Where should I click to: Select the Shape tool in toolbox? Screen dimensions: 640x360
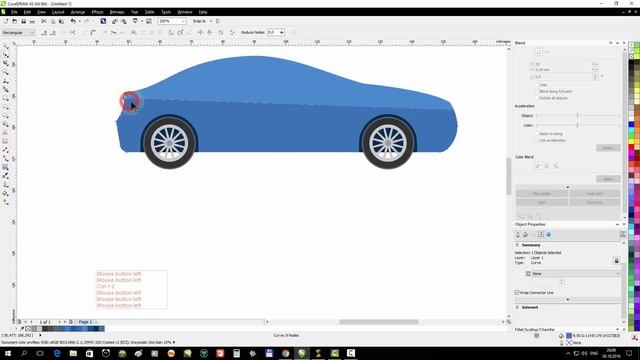point(6,55)
